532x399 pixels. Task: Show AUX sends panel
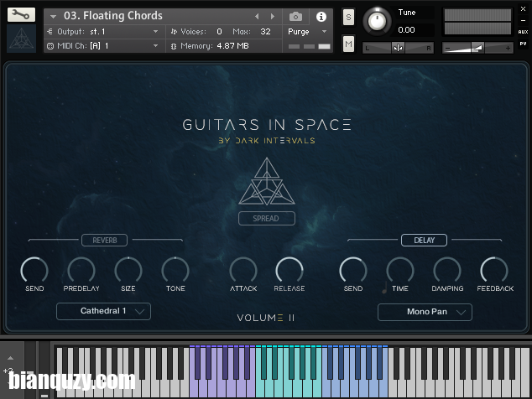tap(523, 32)
